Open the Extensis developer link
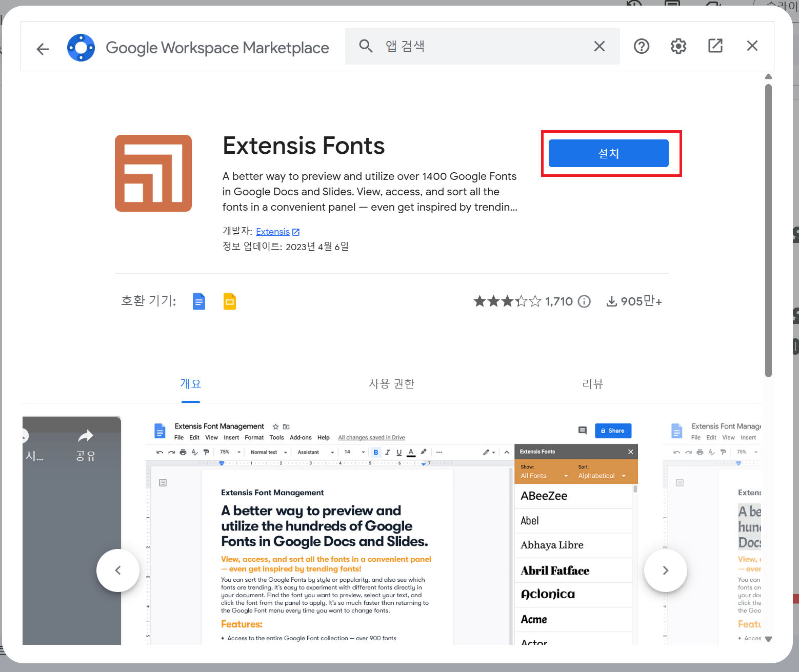This screenshot has width=799, height=672. [273, 232]
